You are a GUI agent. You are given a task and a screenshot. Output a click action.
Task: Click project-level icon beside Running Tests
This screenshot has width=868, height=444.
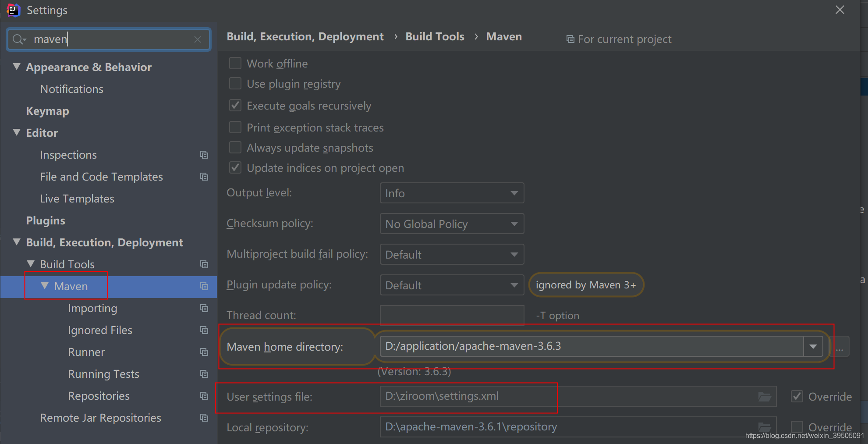click(204, 374)
